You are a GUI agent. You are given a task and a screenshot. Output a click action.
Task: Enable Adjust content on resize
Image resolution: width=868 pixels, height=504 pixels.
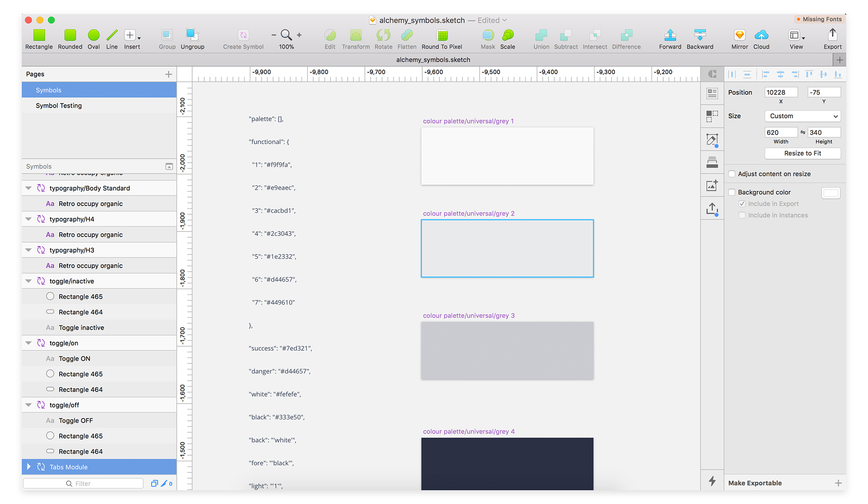point(732,174)
